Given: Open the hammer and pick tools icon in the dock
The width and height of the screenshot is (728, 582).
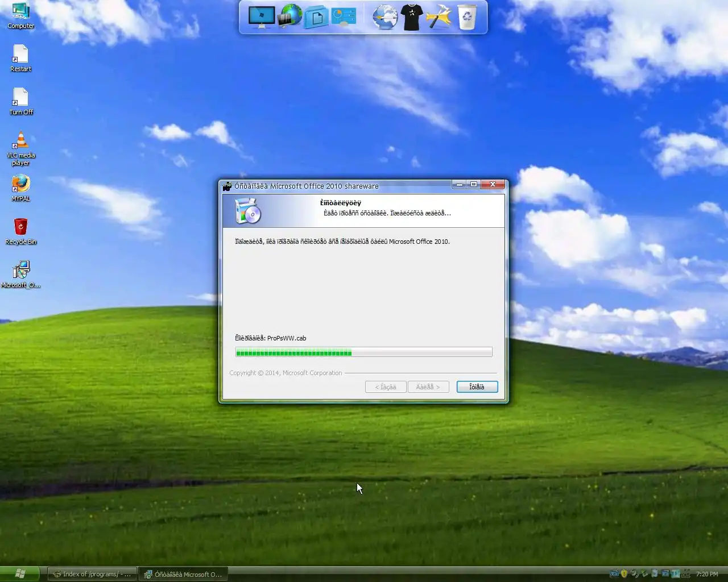Looking at the screenshot, I should pos(439,17).
